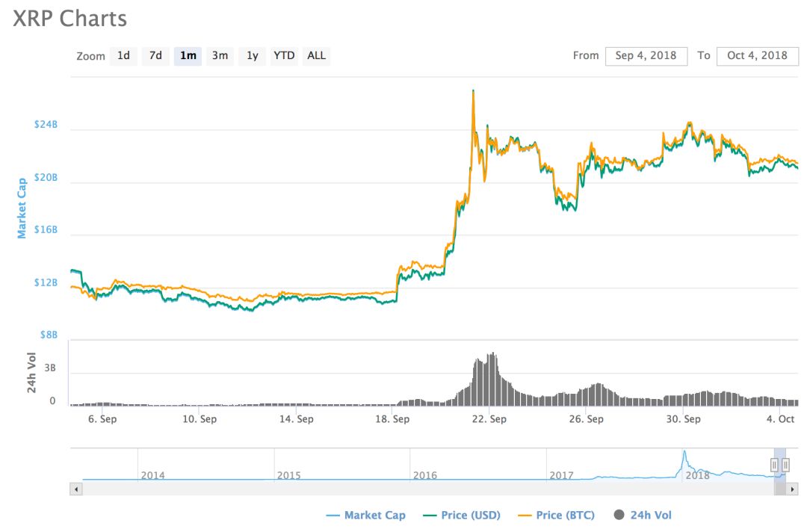Click 2018 in the navigator timeline
The height and width of the screenshot is (532, 807).
pyautogui.click(x=697, y=475)
